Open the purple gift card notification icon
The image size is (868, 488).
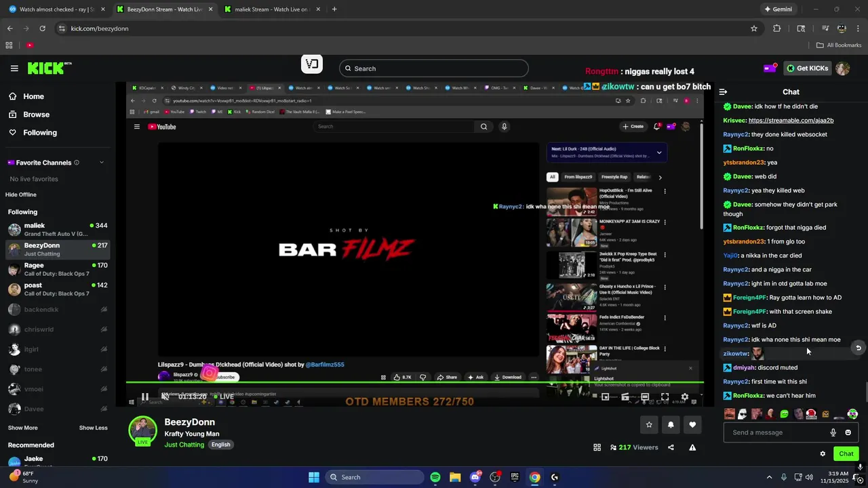tap(770, 68)
